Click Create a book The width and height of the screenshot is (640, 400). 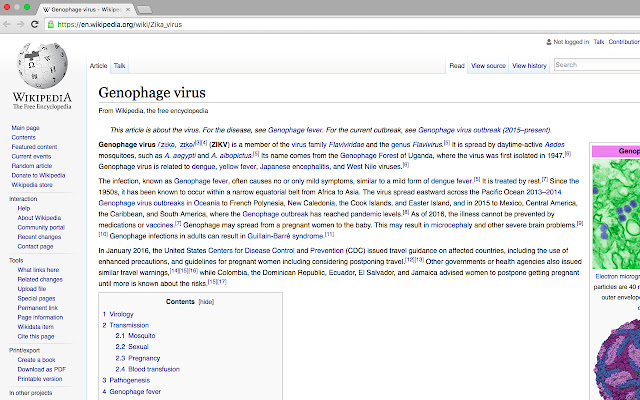[36, 360]
